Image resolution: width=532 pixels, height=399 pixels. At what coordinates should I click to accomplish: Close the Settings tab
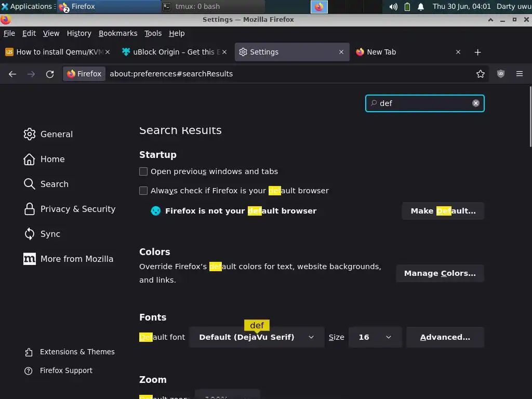(341, 52)
